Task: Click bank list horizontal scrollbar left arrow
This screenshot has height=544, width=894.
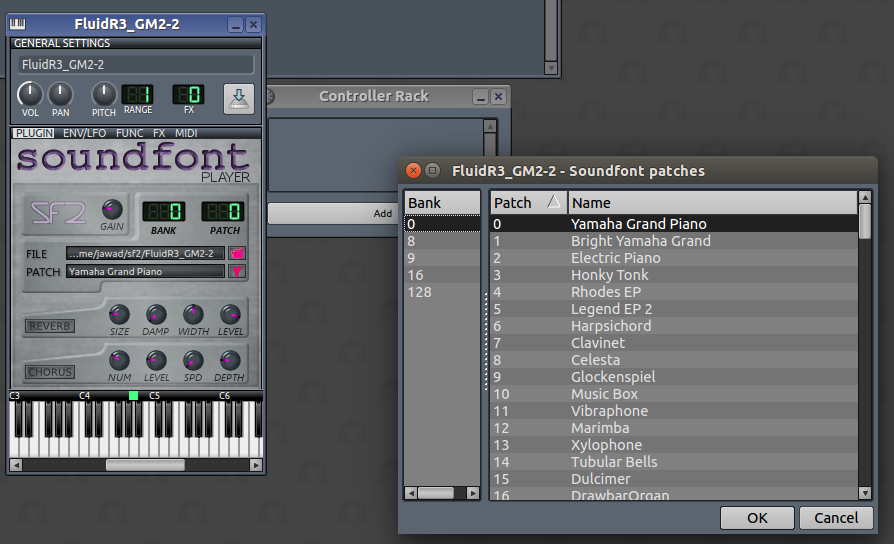Action: pyautogui.click(x=411, y=493)
